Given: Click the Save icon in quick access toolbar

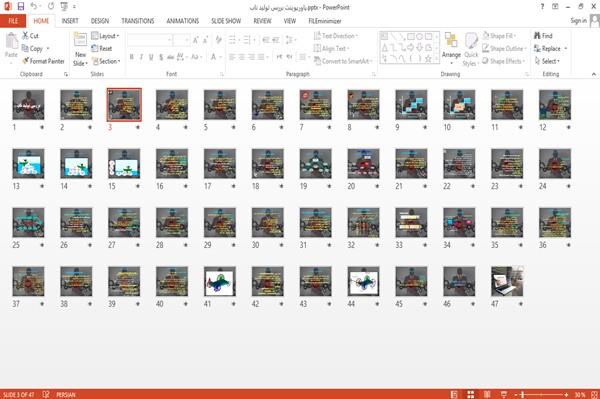Looking at the screenshot, I should (x=21, y=7).
